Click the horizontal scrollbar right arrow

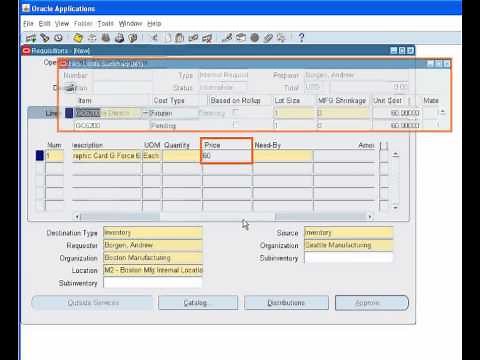click(x=370, y=217)
